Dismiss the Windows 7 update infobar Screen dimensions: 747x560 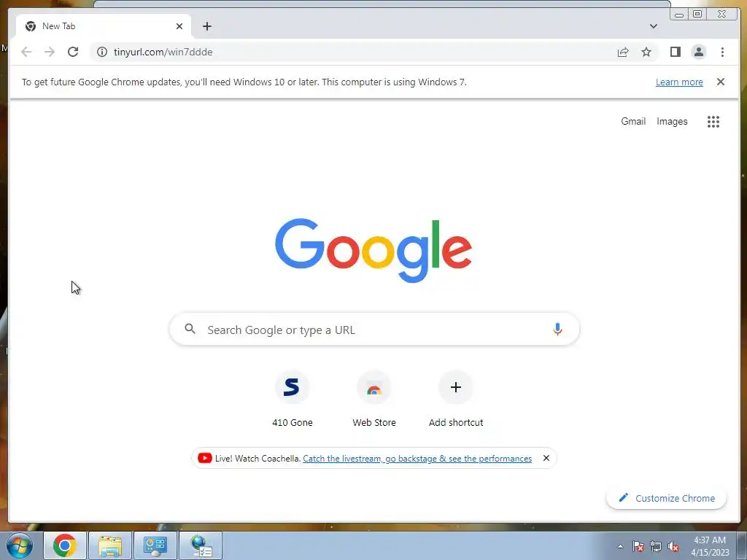tap(720, 82)
